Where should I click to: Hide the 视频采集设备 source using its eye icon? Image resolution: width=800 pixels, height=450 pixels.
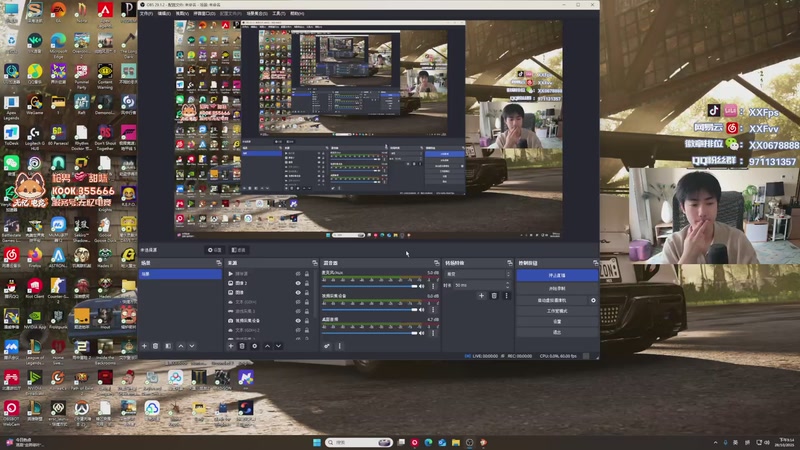pyautogui.click(x=298, y=320)
